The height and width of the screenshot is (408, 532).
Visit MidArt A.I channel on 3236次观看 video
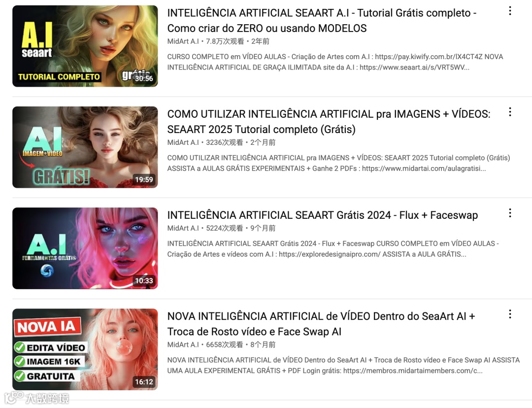coord(183,142)
